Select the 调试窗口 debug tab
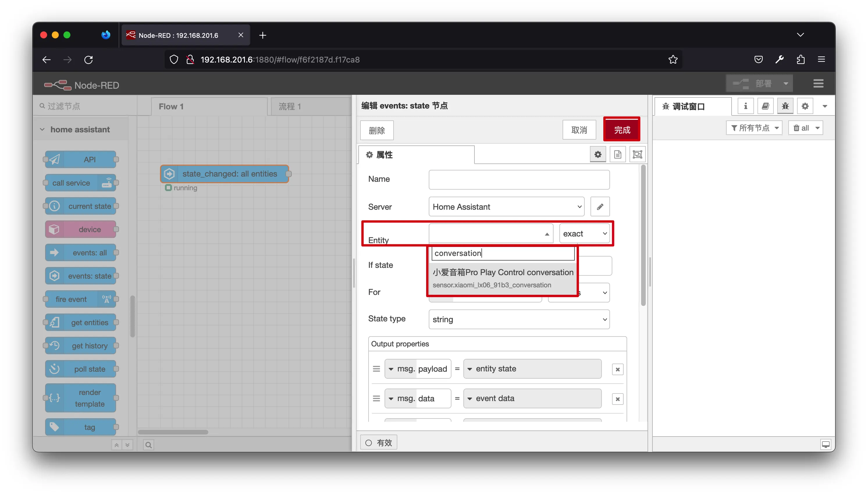 point(692,107)
